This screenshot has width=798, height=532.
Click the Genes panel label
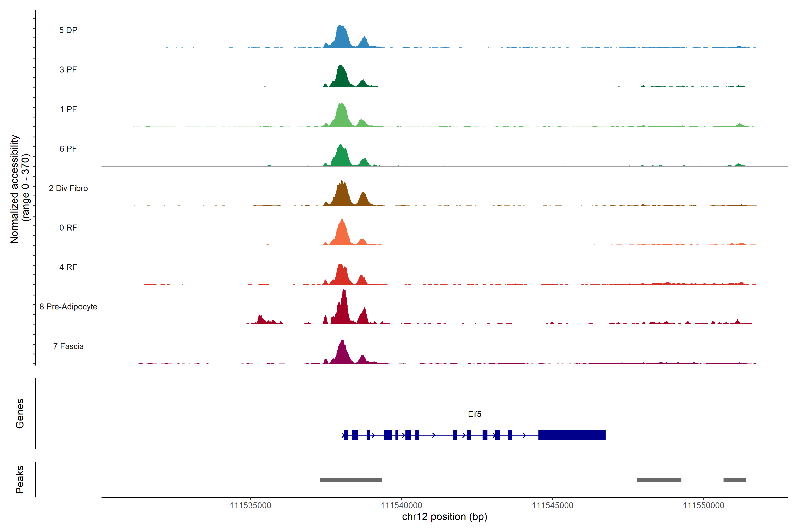pyautogui.click(x=20, y=414)
